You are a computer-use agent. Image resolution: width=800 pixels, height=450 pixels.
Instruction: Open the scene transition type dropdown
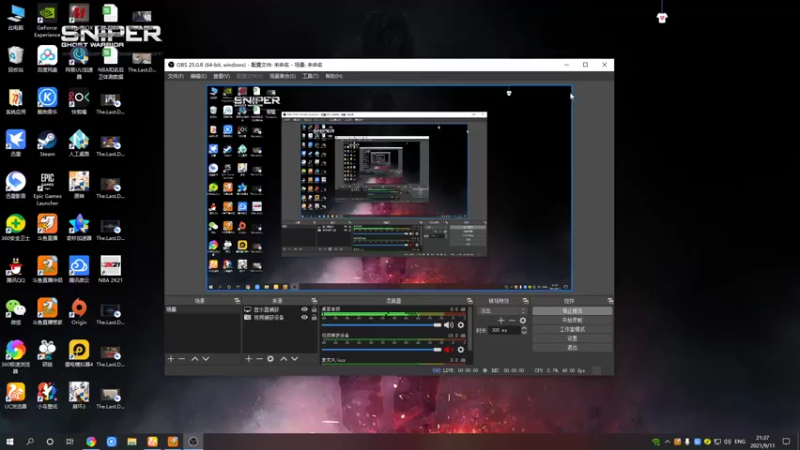click(502, 311)
